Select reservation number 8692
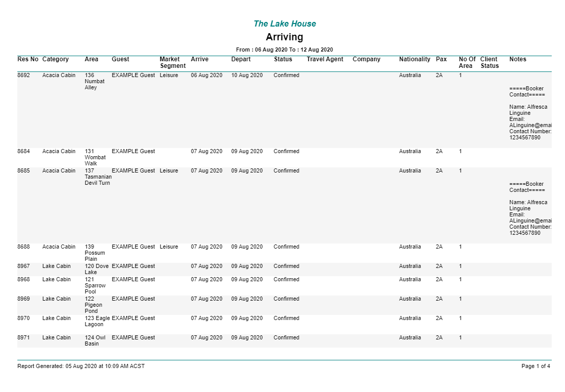565x392 pixels. [24, 76]
